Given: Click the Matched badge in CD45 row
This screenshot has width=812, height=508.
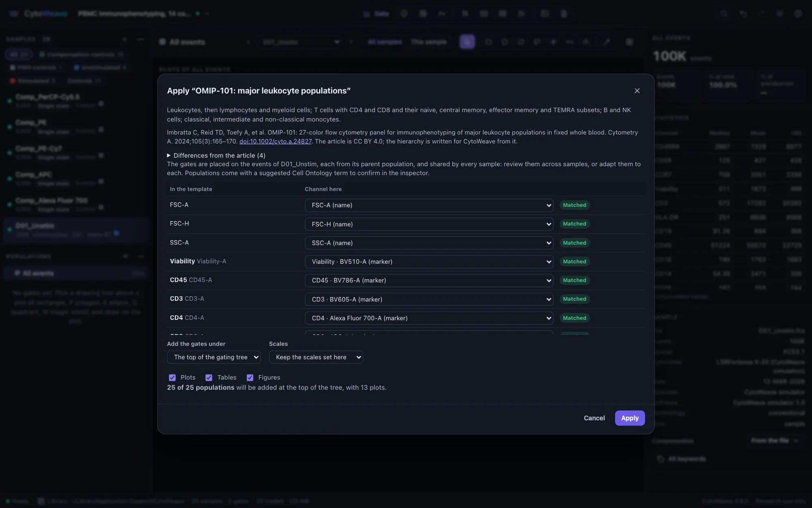Looking at the screenshot, I should 574,280.
